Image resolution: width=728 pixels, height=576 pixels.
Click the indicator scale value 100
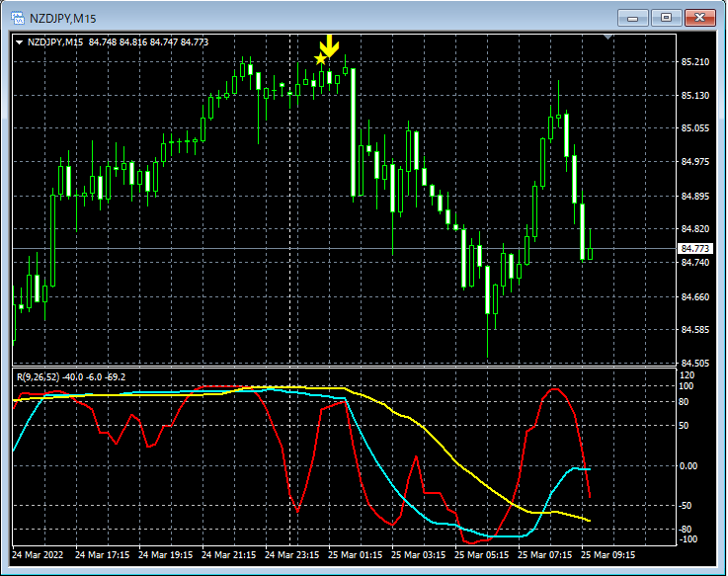click(687, 386)
